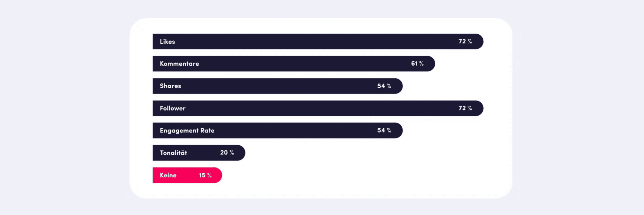Select the 15 % value on the Keine bar
The width and height of the screenshot is (644, 215).
(x=205, y=175)
